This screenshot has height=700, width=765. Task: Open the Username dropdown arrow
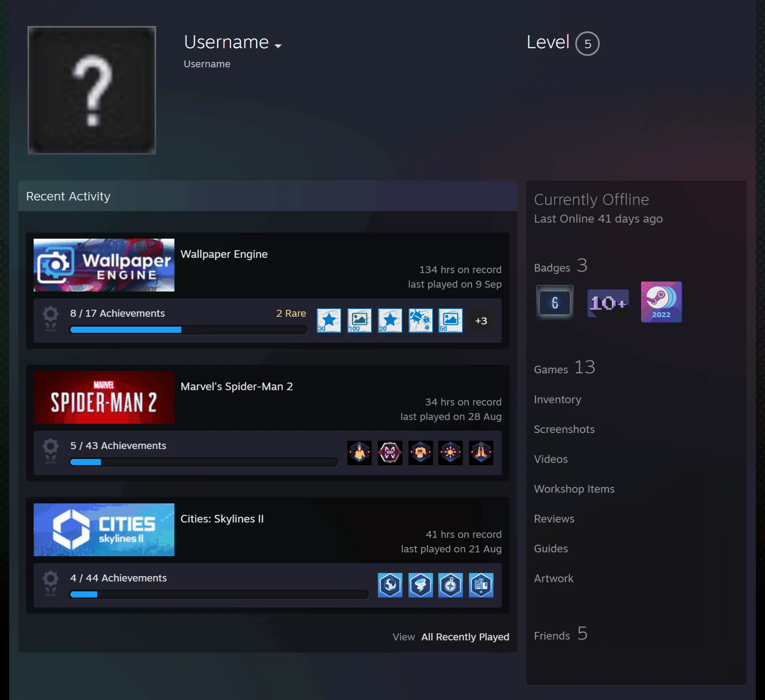278,46
